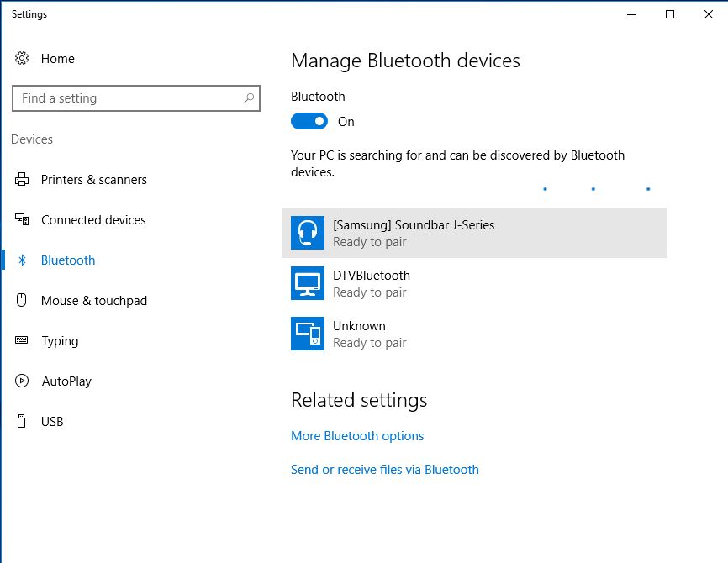Image resolution: width=728 pixels, height=563 pixels.
Task: Click the search magnifier in Find a setting
Action: [249, 98]
